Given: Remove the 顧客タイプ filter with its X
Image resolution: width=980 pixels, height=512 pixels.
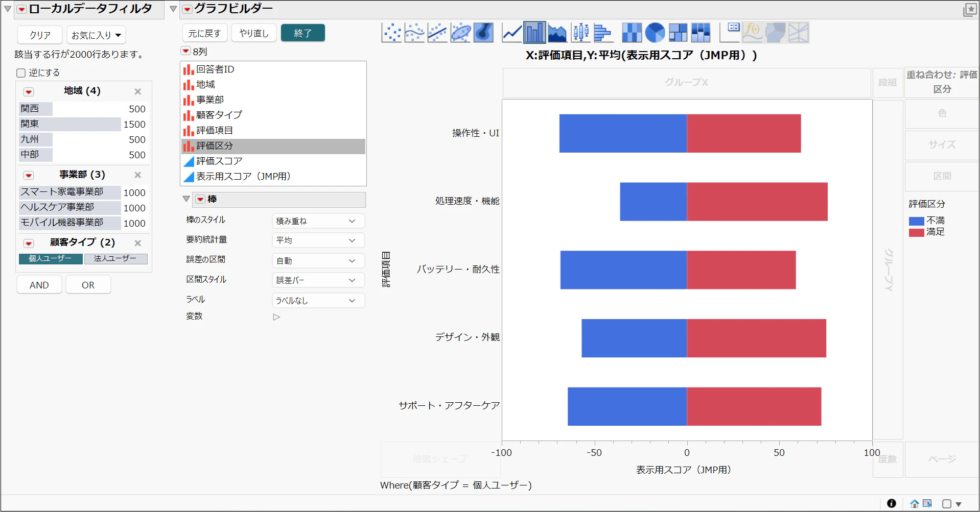Looking at the screenshot, I should click(x=137, y=243).
